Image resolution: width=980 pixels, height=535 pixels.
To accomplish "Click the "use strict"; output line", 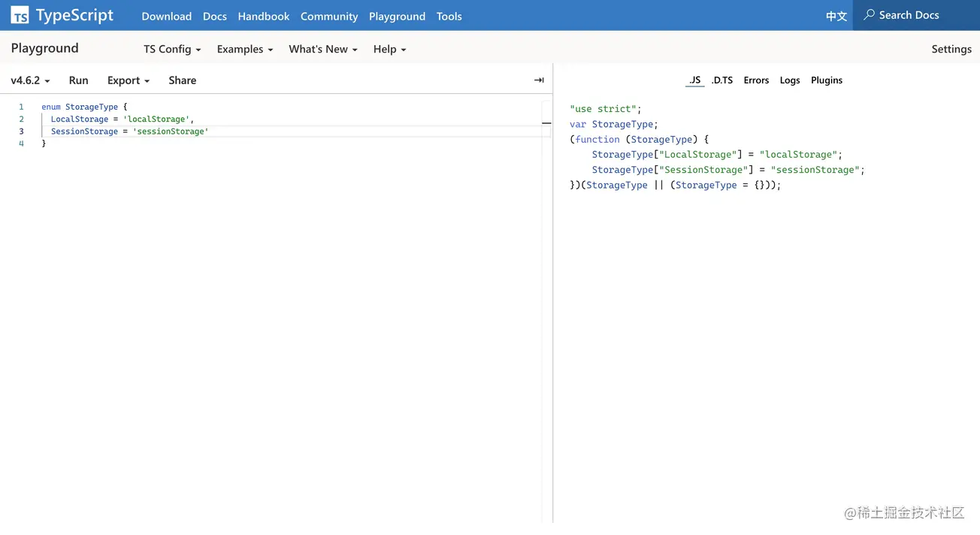I will [606, 109].
